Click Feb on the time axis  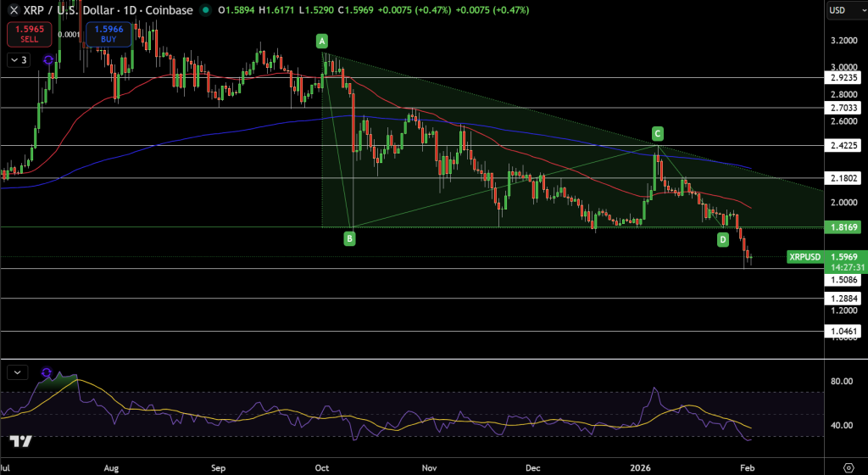tap(747, 468)
